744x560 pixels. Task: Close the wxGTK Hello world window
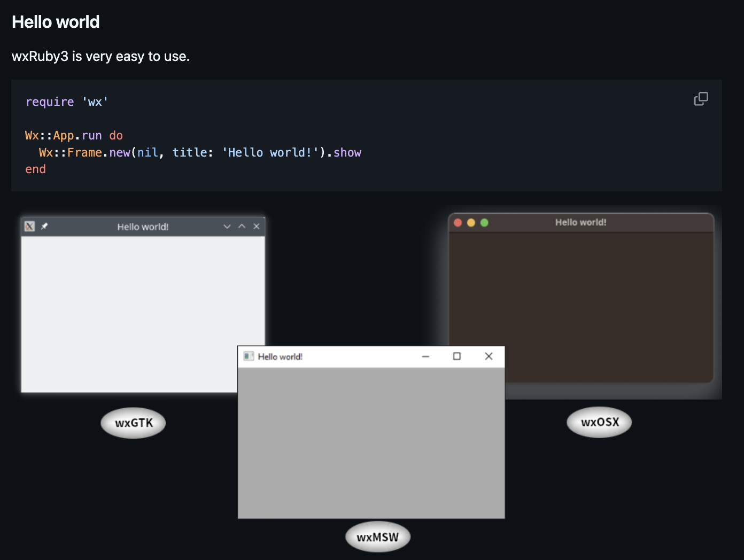[x=257, y=227]
